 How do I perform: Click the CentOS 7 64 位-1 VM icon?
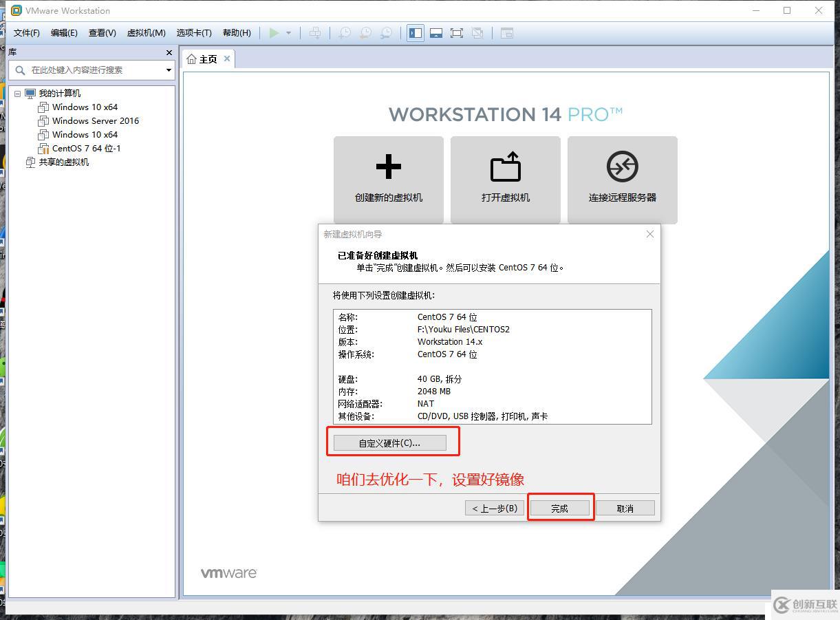click(x=43, y=149)
